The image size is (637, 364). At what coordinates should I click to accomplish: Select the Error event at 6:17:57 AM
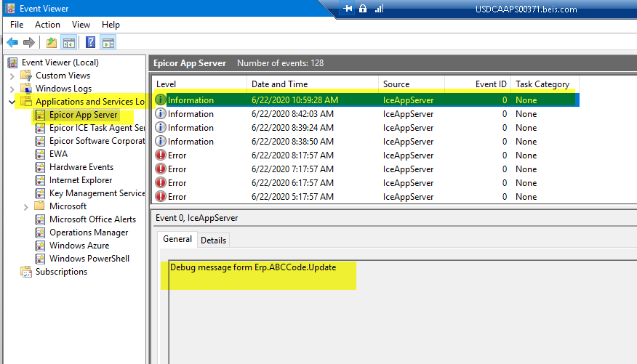tap(366, 182)
